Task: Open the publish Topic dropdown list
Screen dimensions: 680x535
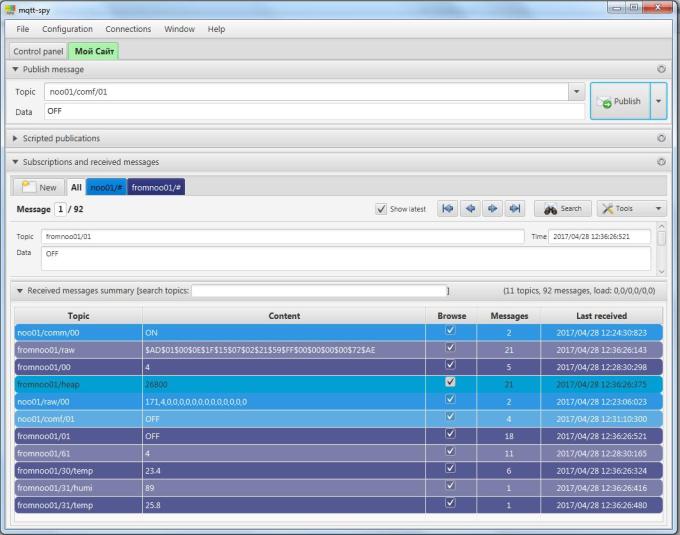Action: point(576,92)
